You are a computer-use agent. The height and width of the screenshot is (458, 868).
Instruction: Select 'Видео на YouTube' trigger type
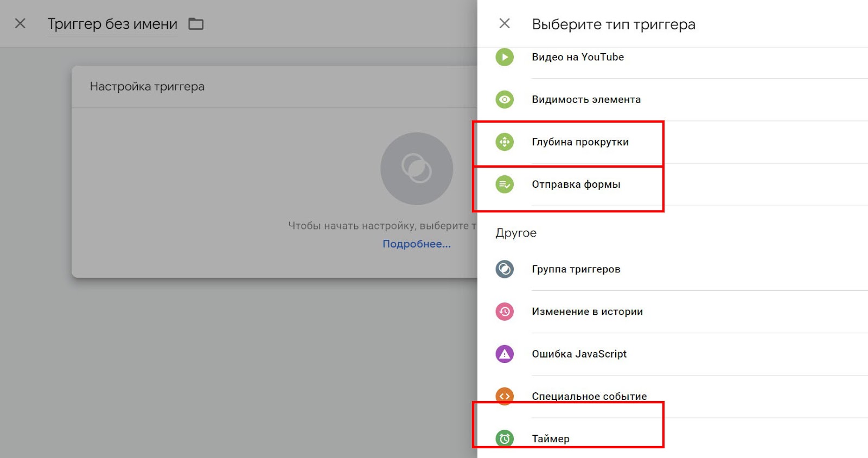pos(578,57)
